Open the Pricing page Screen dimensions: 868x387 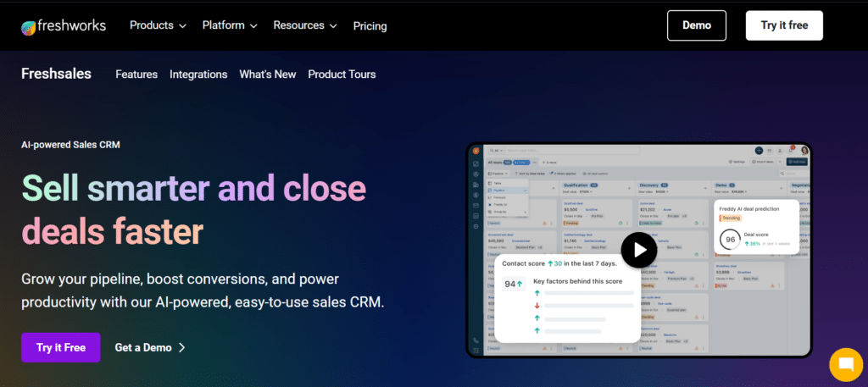pyautogui.click(x=370, y=26)
